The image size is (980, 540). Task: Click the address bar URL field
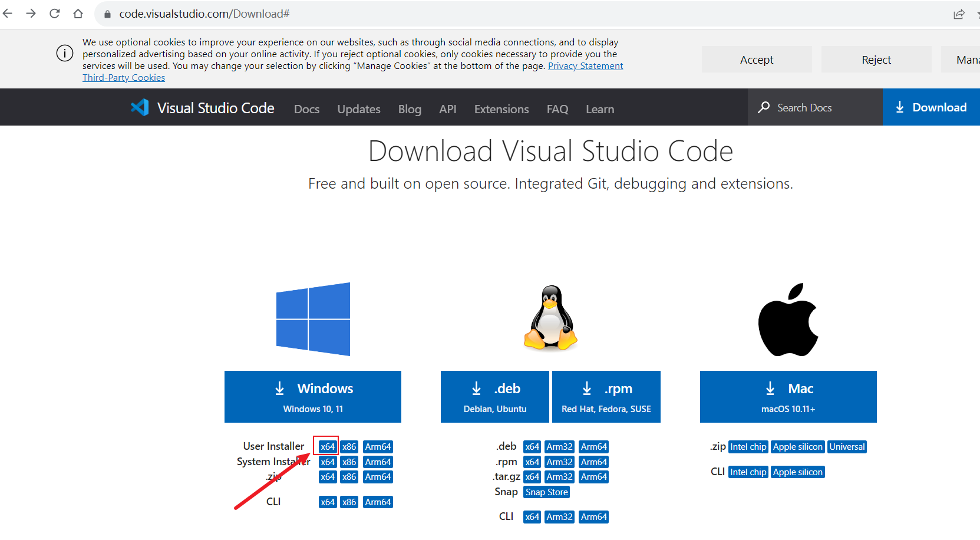[519, 14]
